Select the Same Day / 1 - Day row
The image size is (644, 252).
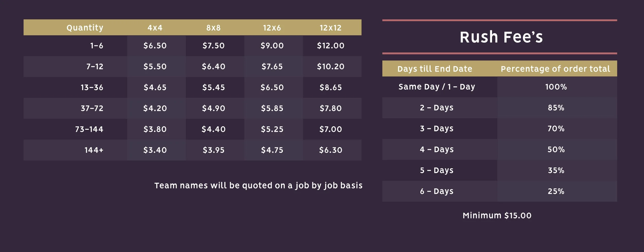tap(499, 87)
